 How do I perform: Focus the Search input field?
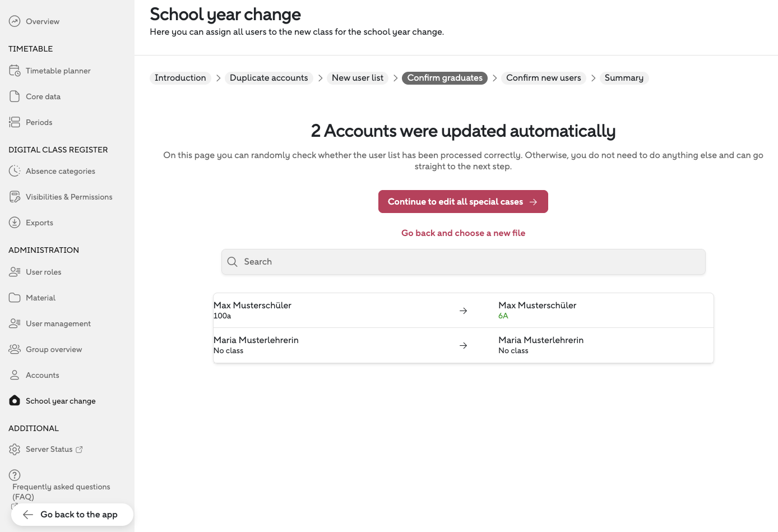[471, 262]
